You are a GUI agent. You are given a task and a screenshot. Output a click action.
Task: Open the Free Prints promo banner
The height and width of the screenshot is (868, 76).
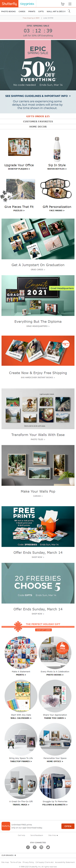[38, 526]
